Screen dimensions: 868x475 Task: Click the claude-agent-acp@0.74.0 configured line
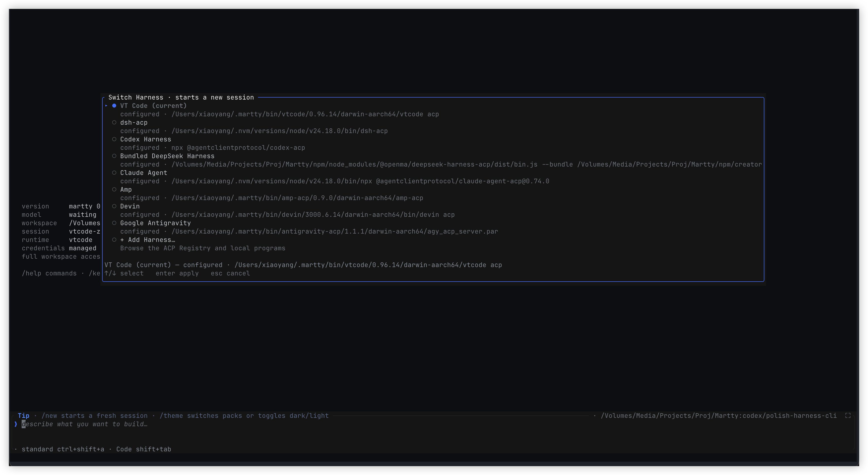[x=335, y=181]
